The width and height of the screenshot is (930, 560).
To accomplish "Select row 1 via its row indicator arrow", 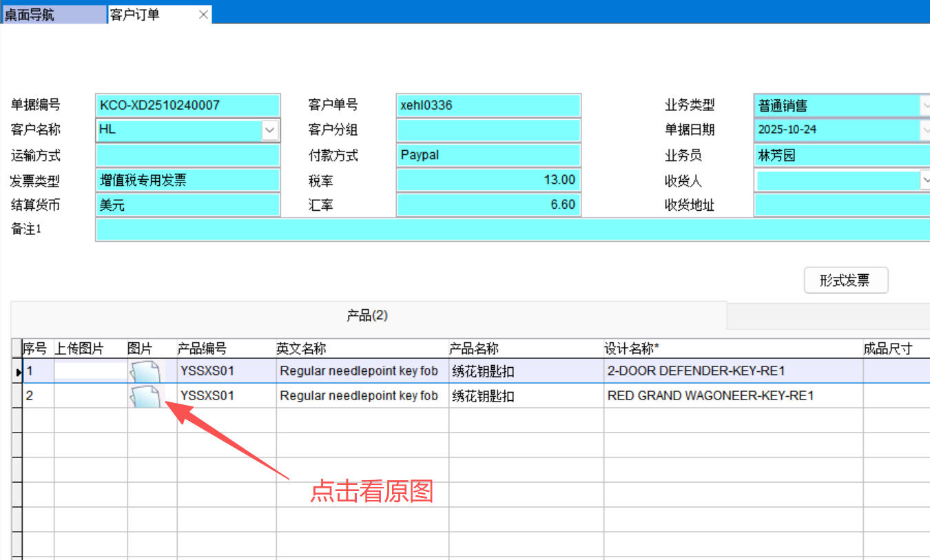I will (x=18, y=372).
